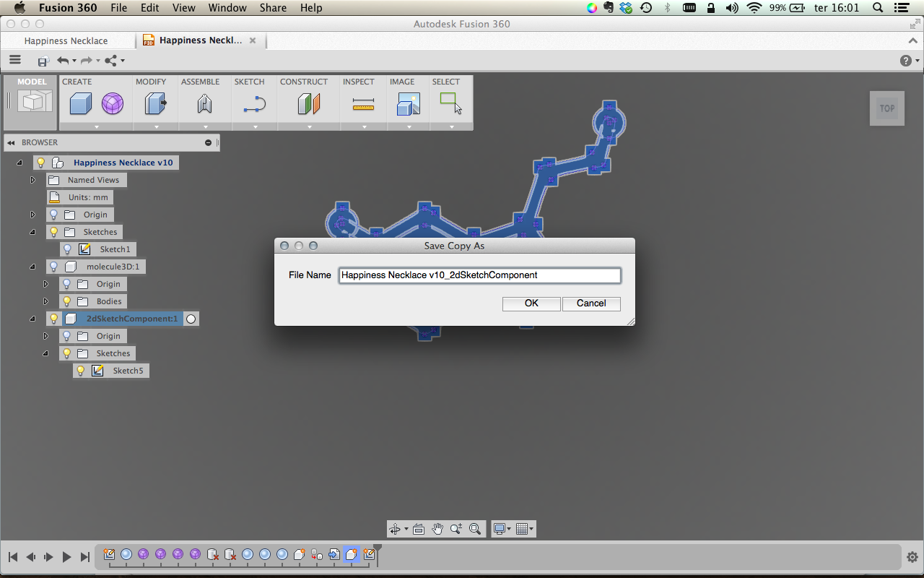924x578 pixels.
Task: Click the Help question mark icon
Action: (906, 61)
